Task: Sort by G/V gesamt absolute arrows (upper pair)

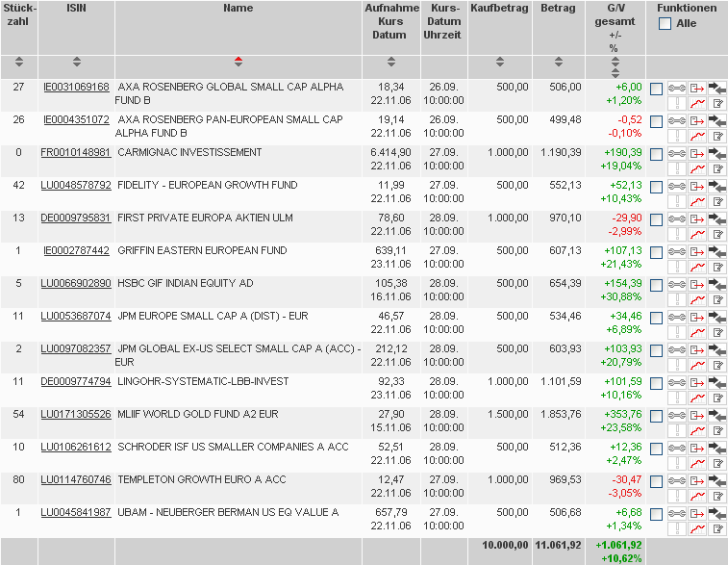Action: coord(615,62)
